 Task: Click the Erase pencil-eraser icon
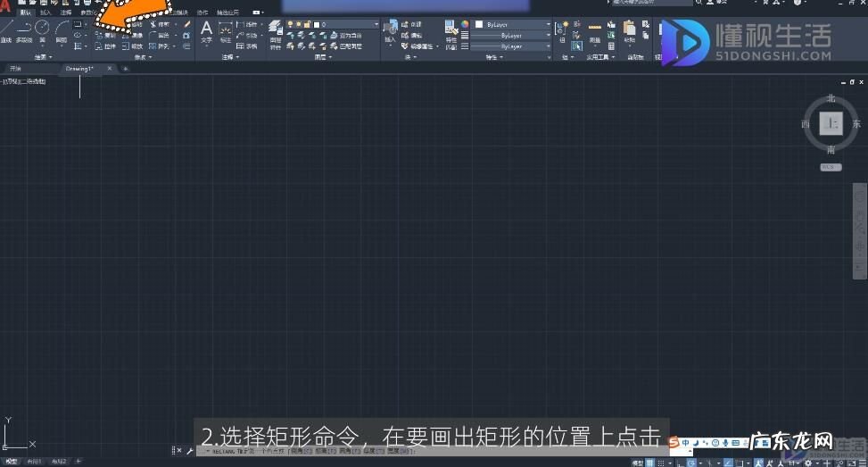(x=187, y=24)
